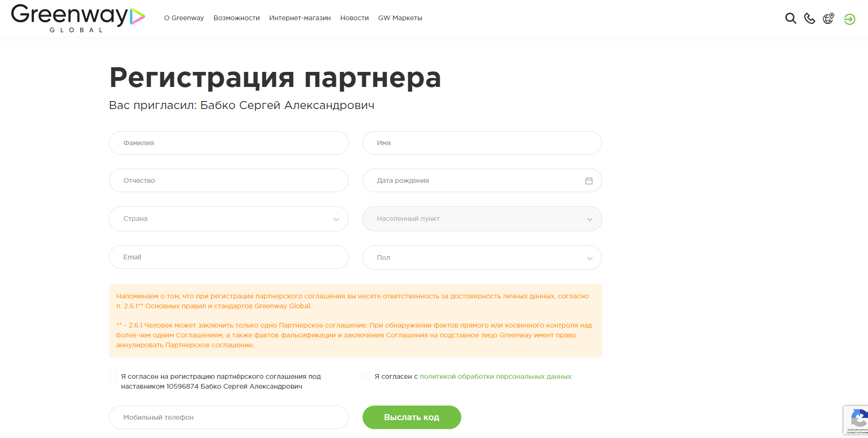Screen dimensions: 868x438
Task: Open the search icon in the header
Action: (x=790, y=18)
